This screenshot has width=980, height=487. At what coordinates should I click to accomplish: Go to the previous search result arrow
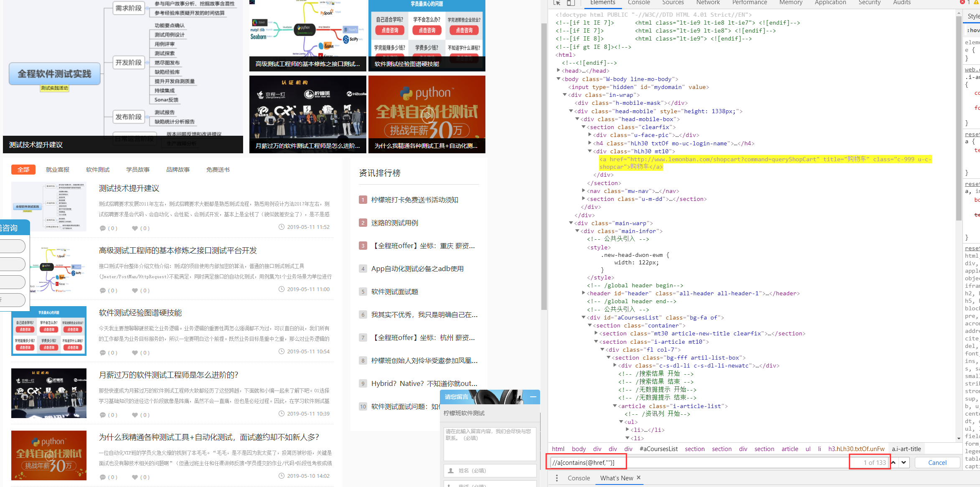(894, 462)
